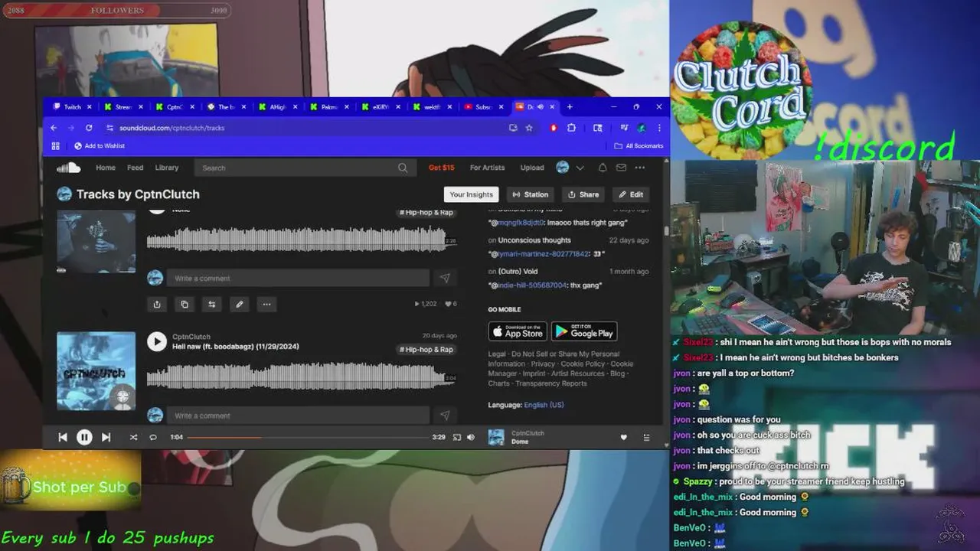Image resolution: width=980 pixels, height=551 pixels.
Task: Open the notifications bell
Action: point(603,168)
